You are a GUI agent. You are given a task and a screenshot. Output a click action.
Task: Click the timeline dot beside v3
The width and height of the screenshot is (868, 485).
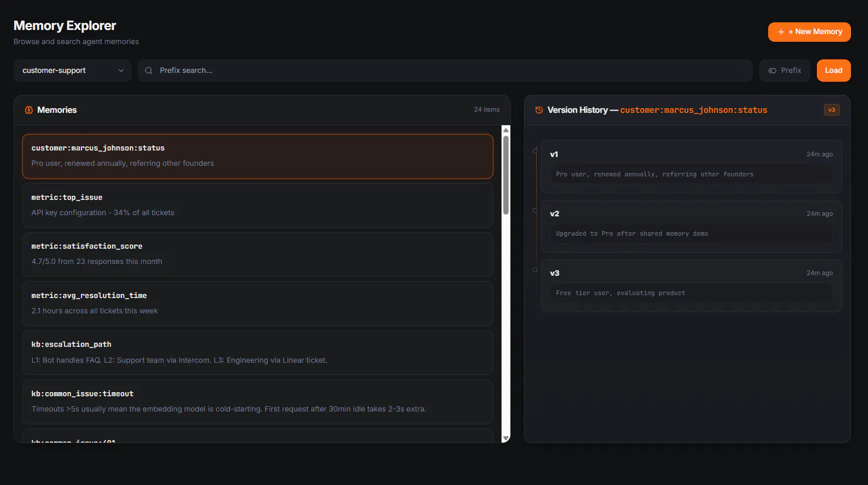click(535, 270)
